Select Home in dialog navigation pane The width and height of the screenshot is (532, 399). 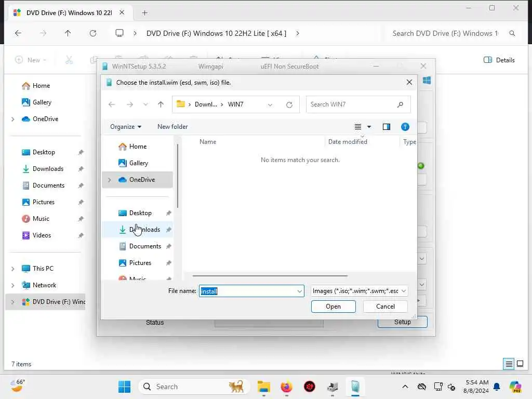click(137, 147)
